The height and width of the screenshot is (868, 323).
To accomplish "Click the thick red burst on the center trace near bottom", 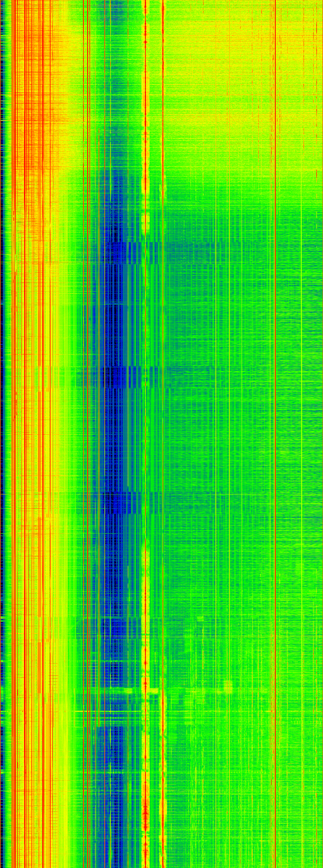I will pyautogui.click(x=146, y=816).
